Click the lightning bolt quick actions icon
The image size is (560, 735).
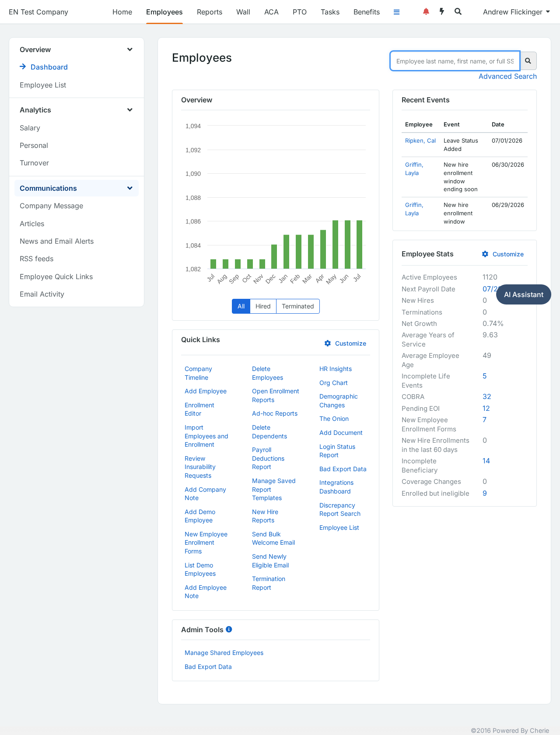442,12
